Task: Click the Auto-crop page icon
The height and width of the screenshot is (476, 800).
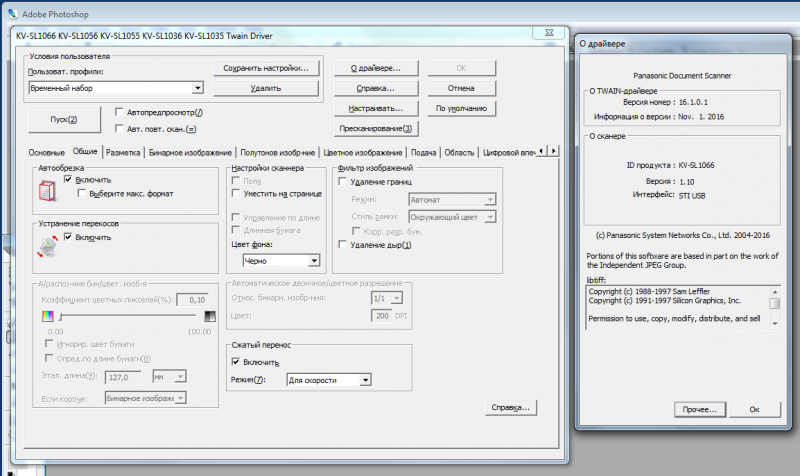Action: [47, 191]
